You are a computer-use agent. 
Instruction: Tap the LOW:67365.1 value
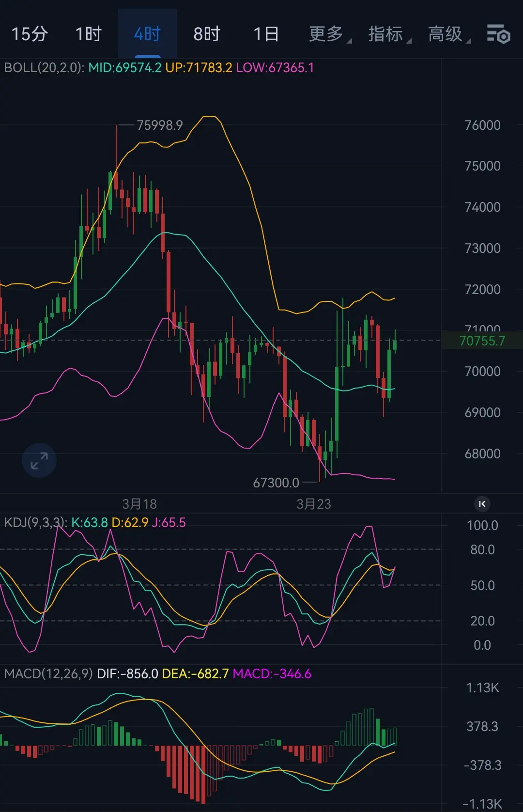[x=275, y=67]
